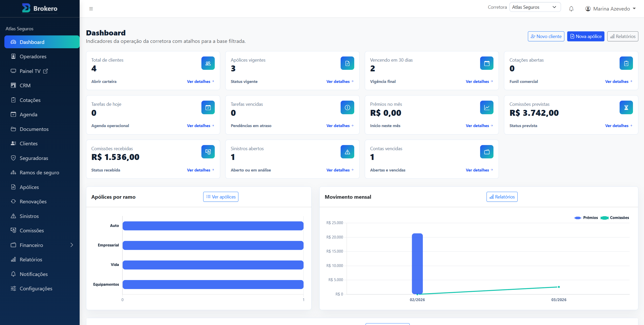Click the notification bell icon

click(571, 9)
